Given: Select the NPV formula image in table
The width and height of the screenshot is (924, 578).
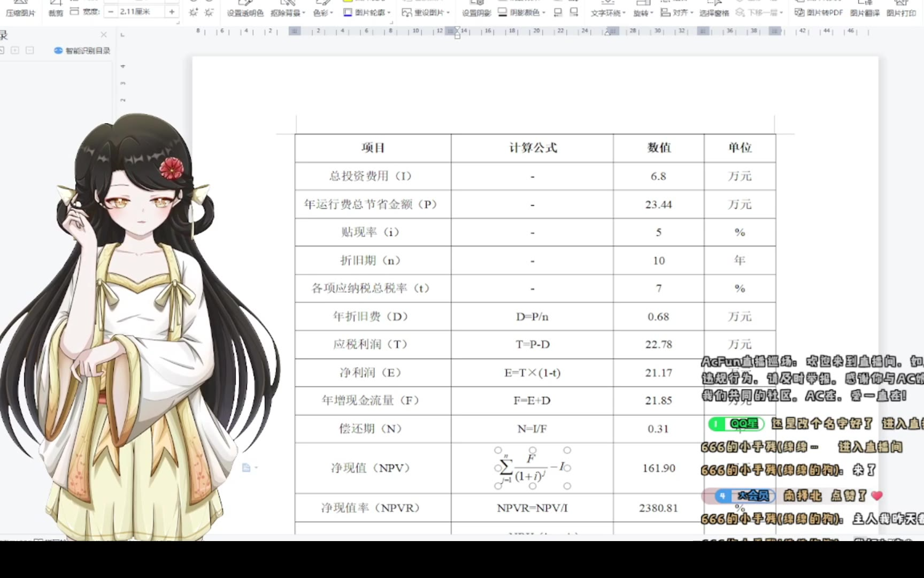Looking at the screenshot, I should click(x=533, y=468).
